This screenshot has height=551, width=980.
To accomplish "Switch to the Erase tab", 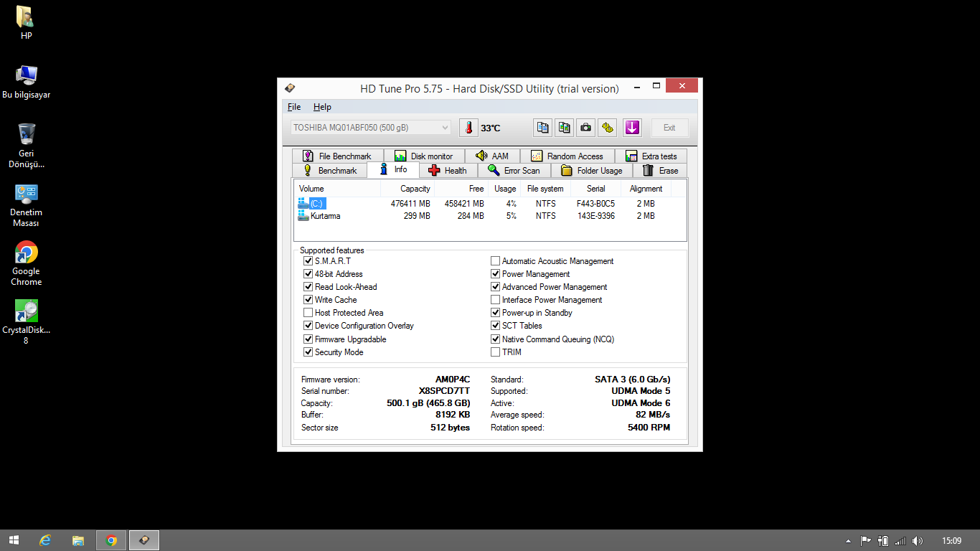I will [660, 171].
